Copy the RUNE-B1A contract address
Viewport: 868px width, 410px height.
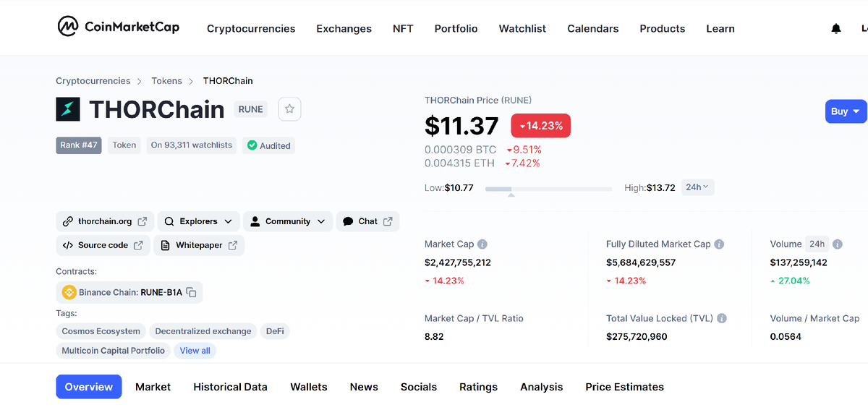(x=192, y=292)
